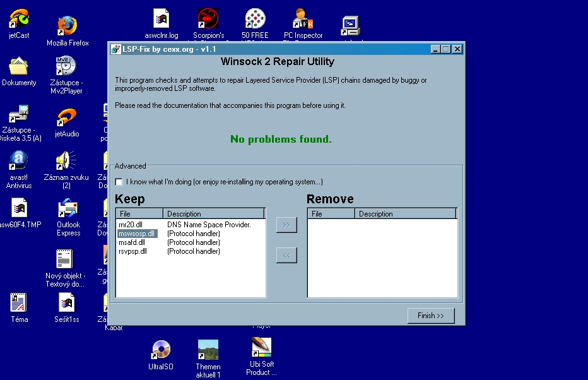Click Description column header in Keep list
Screen dimensions: 588x380
[214, 214]
